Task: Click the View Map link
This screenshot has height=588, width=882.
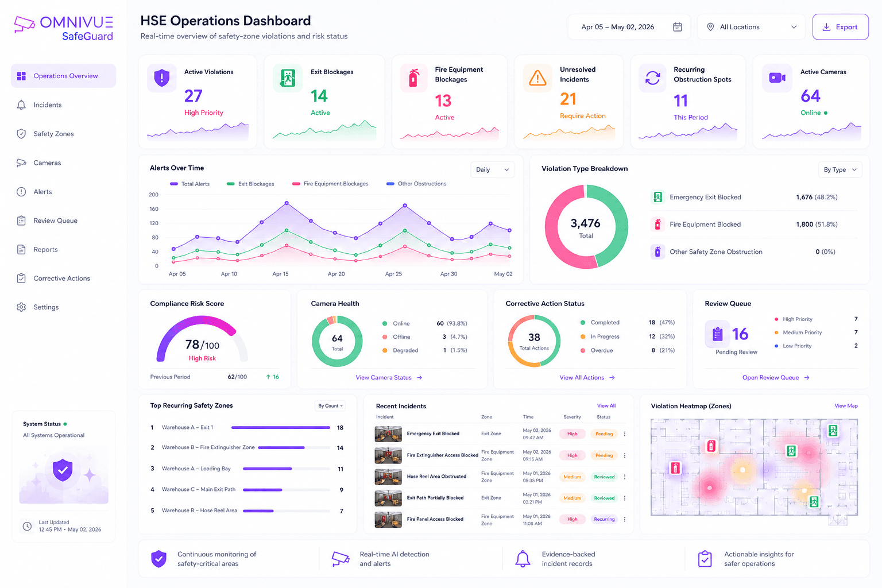Action: click(846, 406)
